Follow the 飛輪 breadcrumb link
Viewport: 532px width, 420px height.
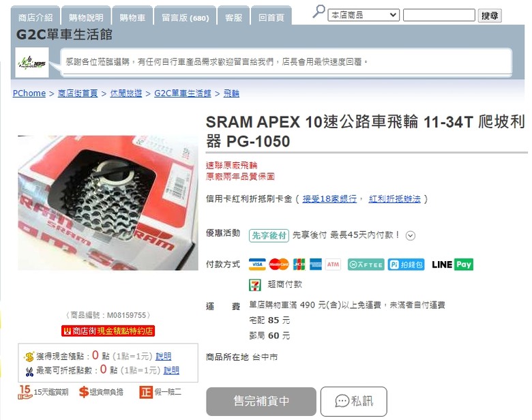tap(231, 93)
